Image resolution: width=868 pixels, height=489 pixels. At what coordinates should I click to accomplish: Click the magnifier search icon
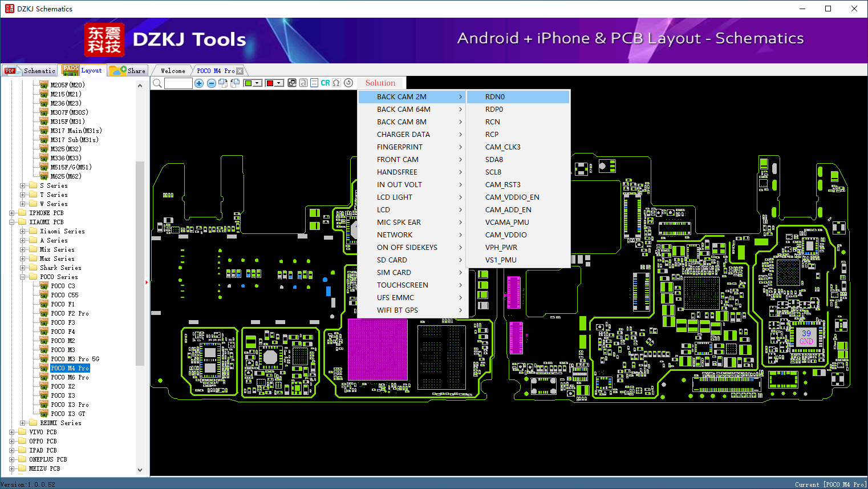point(157,83)
